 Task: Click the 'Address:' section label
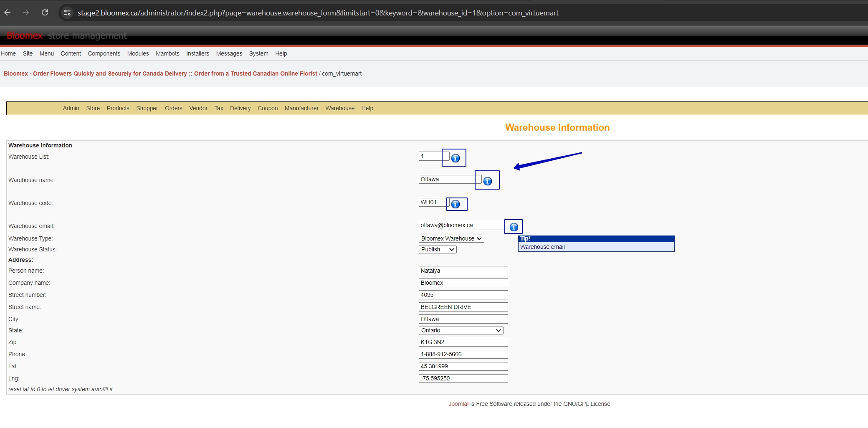point(20,260)
